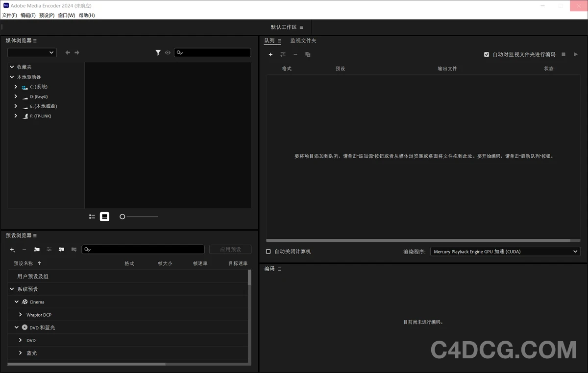Open the 预设(P) menu
Viewport: 588px width, 373px height.
pyautogui.click(x=46, y=15)
